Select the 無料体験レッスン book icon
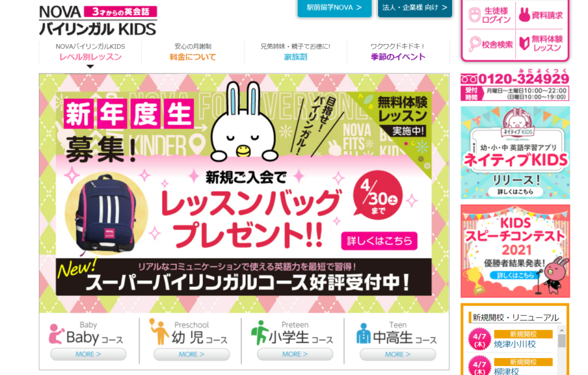Viewport: 588px width, 375px height. pos(524,43)
